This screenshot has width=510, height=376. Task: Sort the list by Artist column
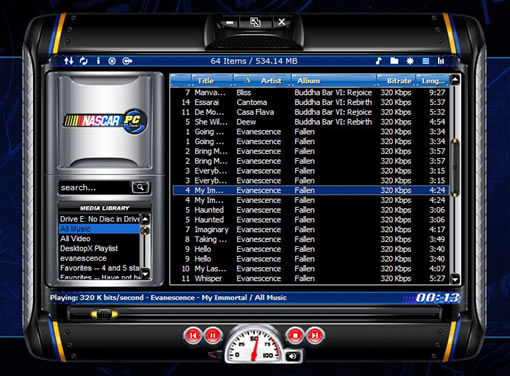click(x=262, y=81)
